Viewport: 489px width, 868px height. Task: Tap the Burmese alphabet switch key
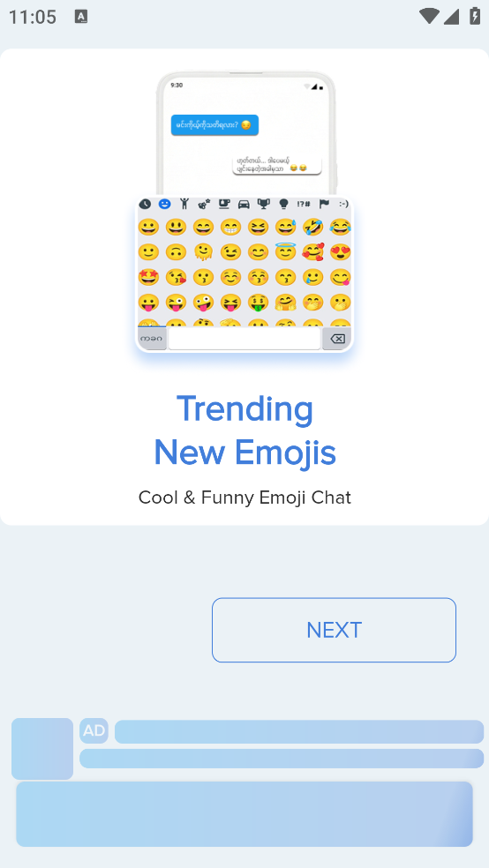pyautogui.click(x=152, y=339)
